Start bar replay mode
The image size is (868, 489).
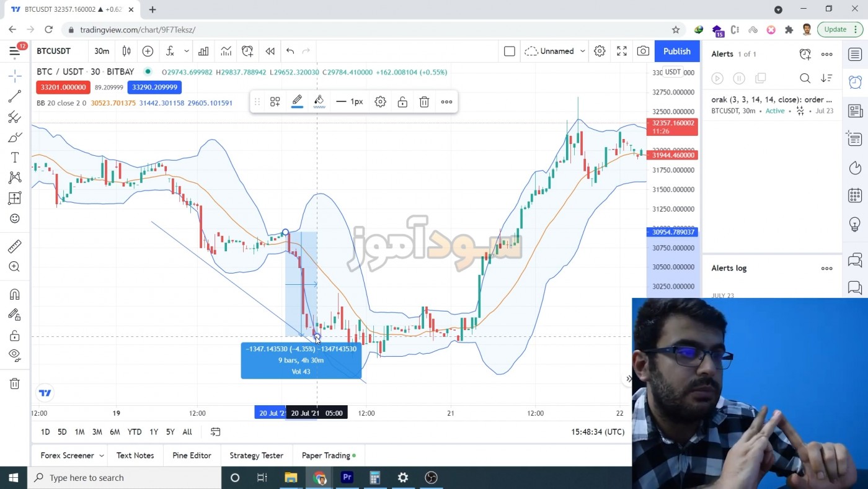coord(270,52)
